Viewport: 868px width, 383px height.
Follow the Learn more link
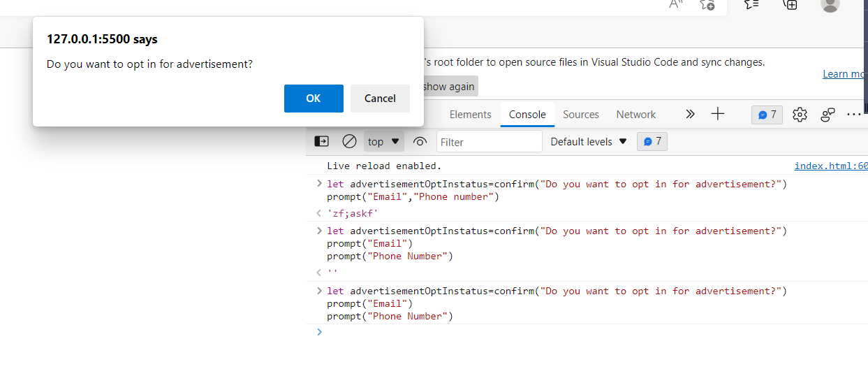[x=845, y=74]
